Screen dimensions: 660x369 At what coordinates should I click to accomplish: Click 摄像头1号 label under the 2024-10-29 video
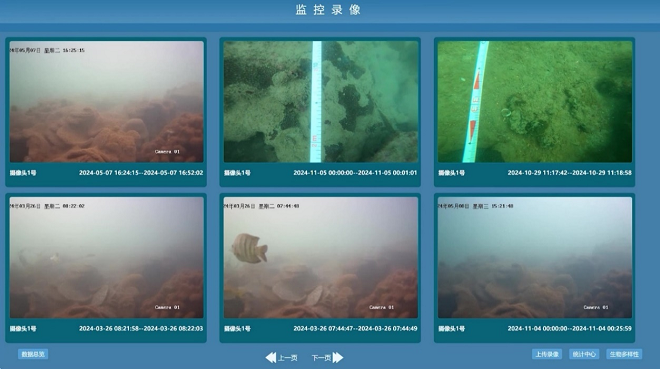(x=451, y=173)
